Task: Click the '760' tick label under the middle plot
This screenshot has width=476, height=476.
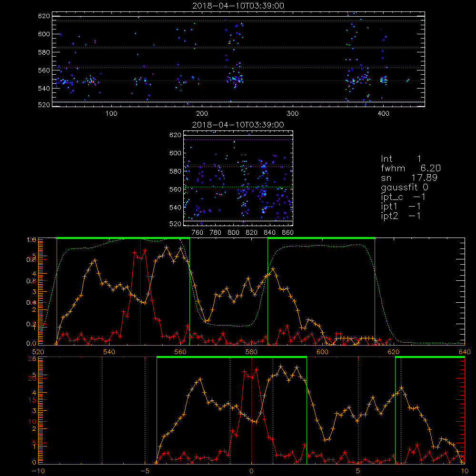Action: point(198,233)
